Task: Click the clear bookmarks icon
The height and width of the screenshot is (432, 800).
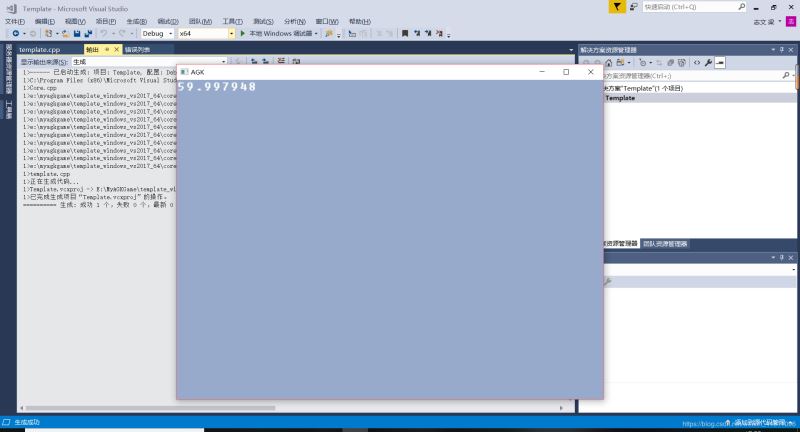Action: pyautogui.click(x=439, y=33)
